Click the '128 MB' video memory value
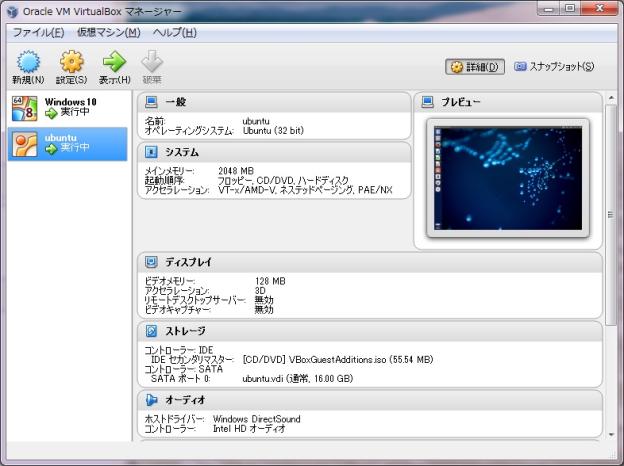The height and width of the screenshot is (466, 624). pyautogui.click(x=270, y=281)
